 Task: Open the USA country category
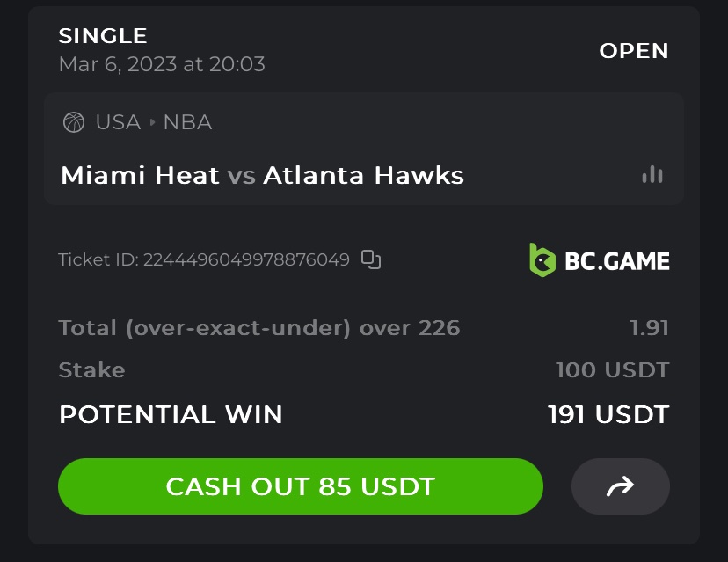click(118, 122)
